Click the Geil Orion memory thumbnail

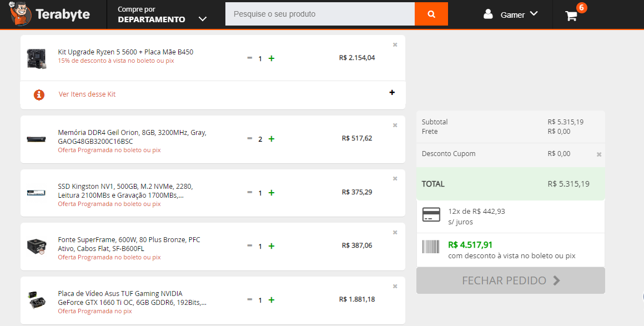(36, 139)
